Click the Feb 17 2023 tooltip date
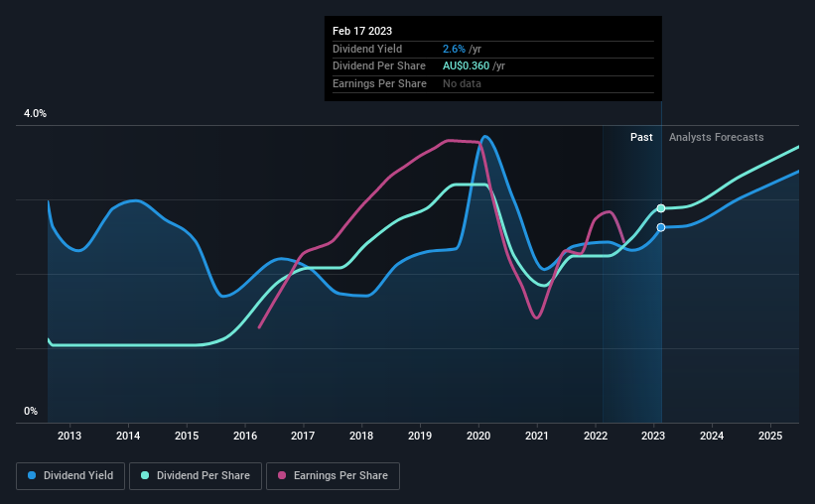This screenshot has height=504, width=815. coord(362,31)
